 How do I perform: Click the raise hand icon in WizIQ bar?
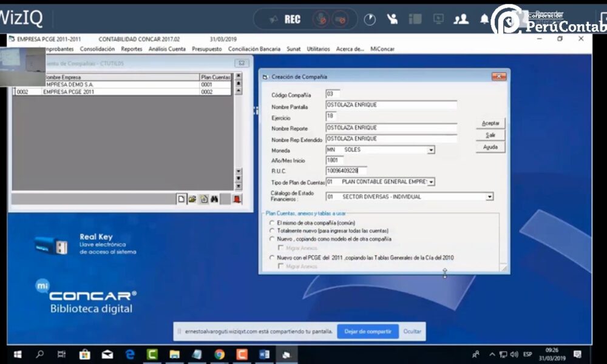tap(392, 19)
